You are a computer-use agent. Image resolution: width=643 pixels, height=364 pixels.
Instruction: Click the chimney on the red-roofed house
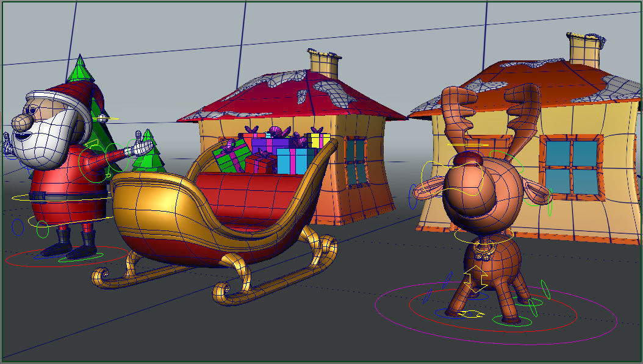324,63
